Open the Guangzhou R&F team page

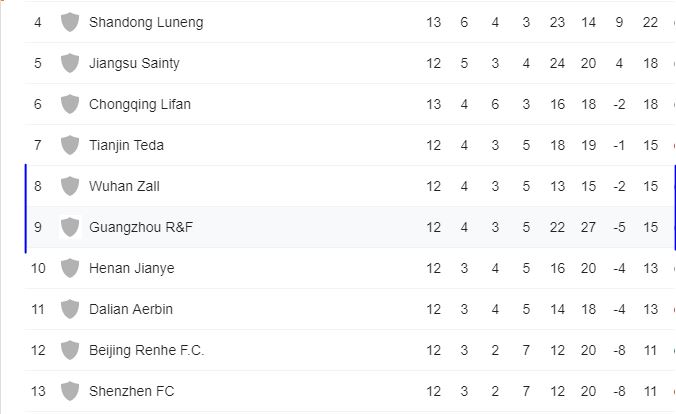tap(141, 227)
